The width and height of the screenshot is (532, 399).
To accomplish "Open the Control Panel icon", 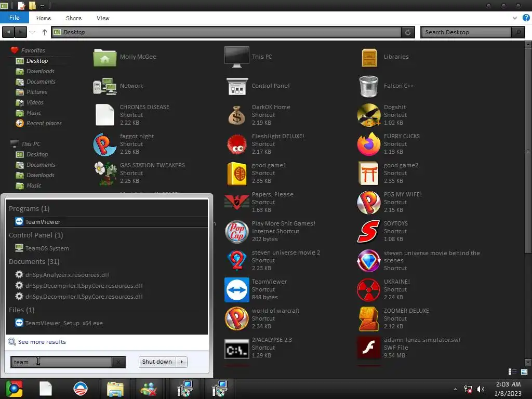I will coord(237,86).
